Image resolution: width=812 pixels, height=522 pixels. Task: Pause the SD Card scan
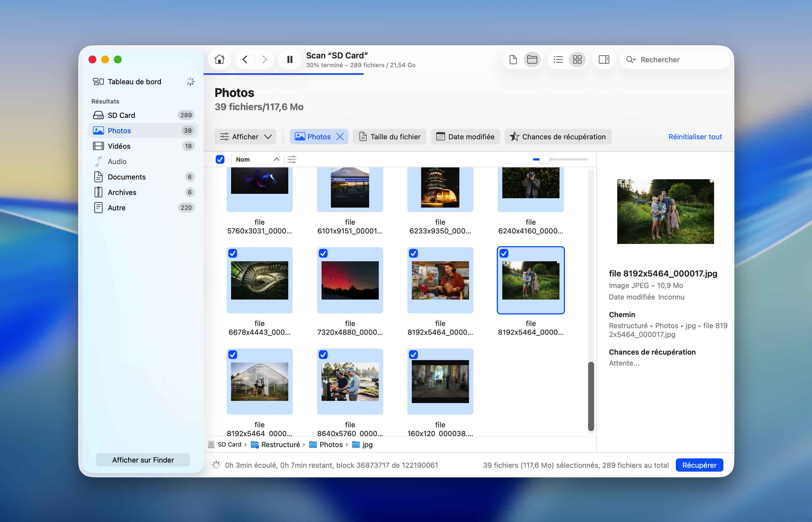pos(290,60)
